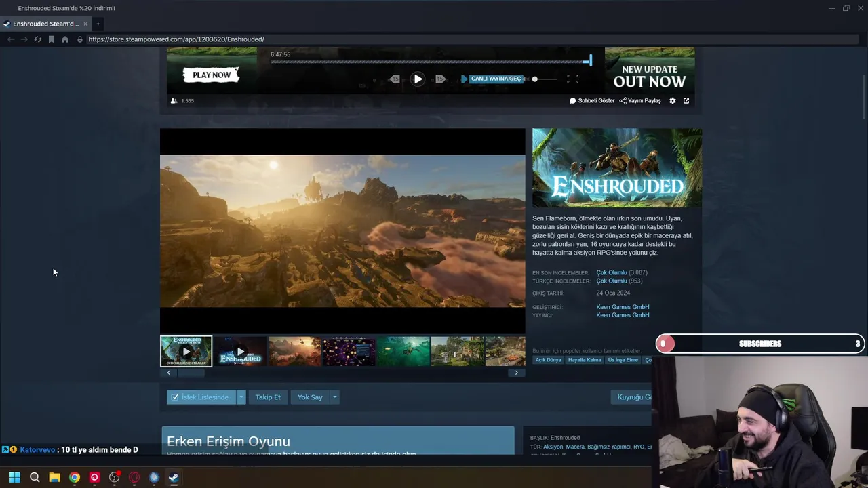The width and height of the screenshot is (868, 488).
Task: Go back in browser history
Action: 11,39
